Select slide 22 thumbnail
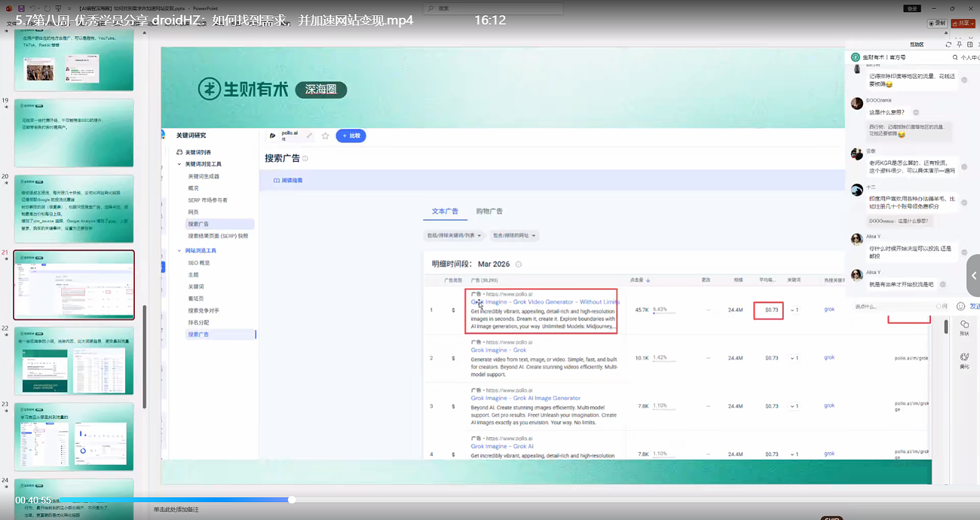The width and height of the screenshot is (980, 520). (x=74, y=361)
